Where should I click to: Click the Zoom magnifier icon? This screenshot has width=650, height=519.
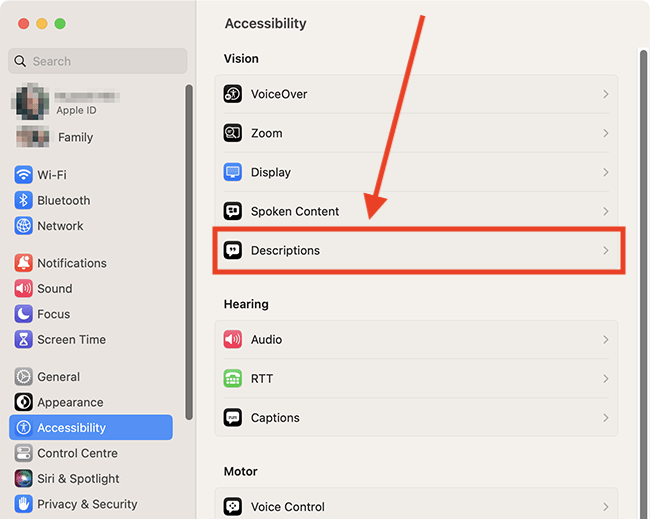pyautogui.click(x=233, y=133)
